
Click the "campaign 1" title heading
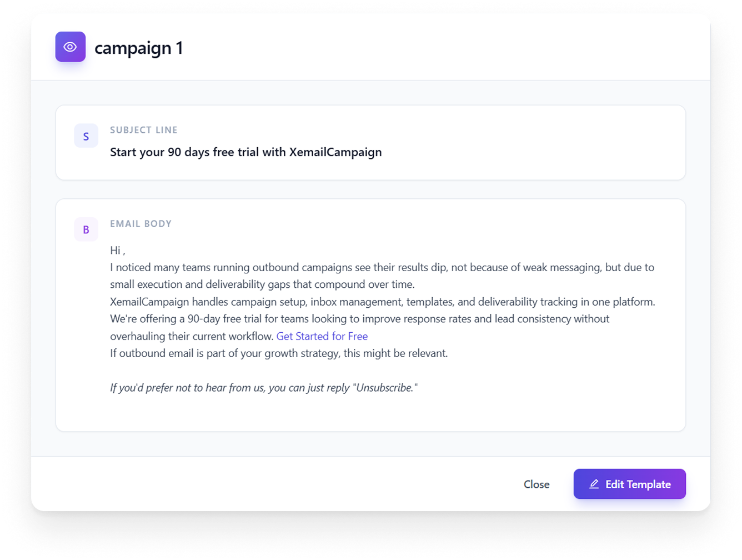click(x=138, y=48)
